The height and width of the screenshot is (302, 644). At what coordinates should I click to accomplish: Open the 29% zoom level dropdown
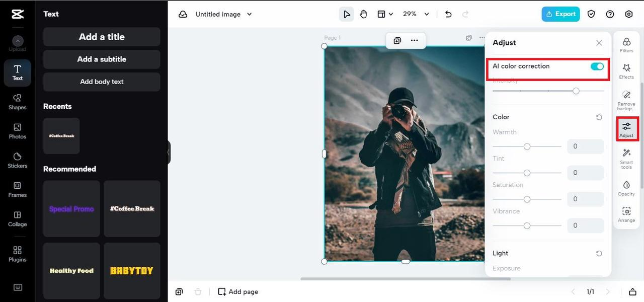416,14
